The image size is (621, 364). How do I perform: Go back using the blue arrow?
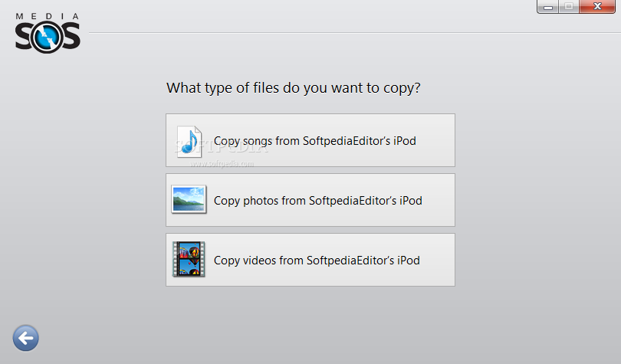click(26, 338)
